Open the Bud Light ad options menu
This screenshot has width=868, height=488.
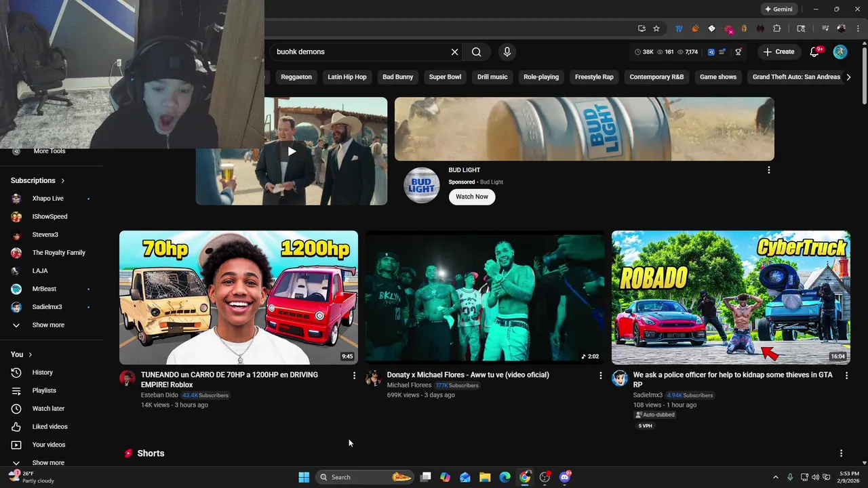coord(768,170)
